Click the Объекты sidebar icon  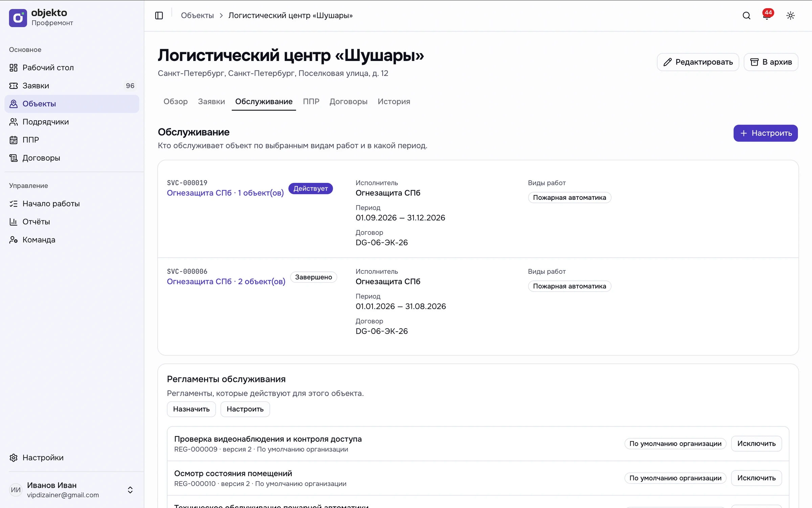(14, 104)
